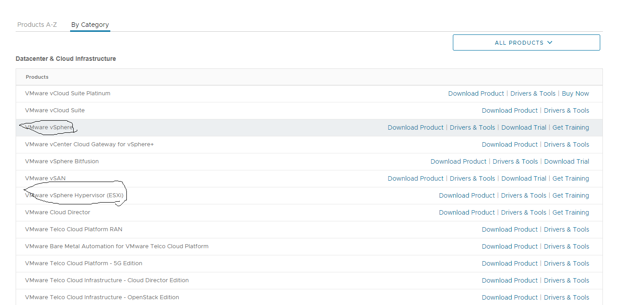Click VMware Bare Metal Automation product name
Image resolution: width=644 pixels, height=305 pixels.
tap(117, 246)
